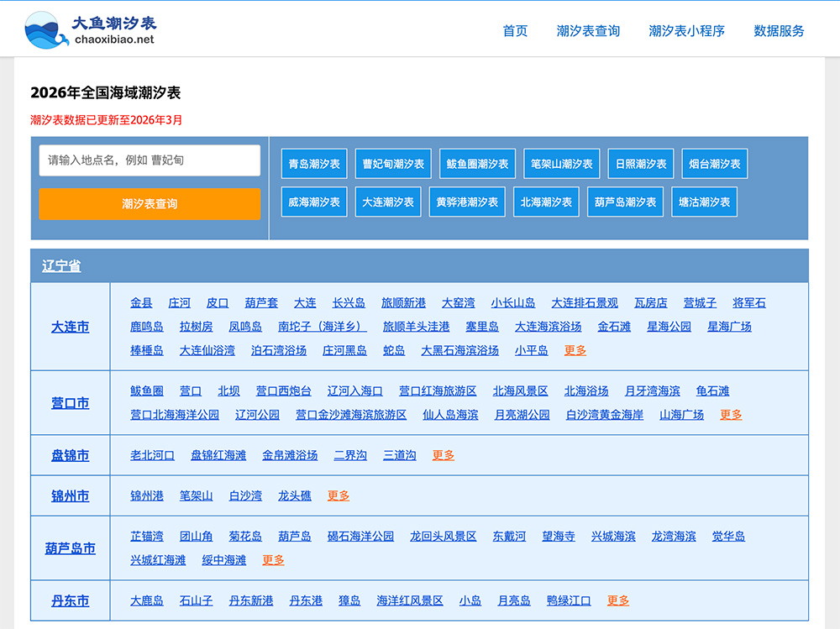Open 三道沟 link
This screenshot has height=629, width=840.
tap(400, 455)
